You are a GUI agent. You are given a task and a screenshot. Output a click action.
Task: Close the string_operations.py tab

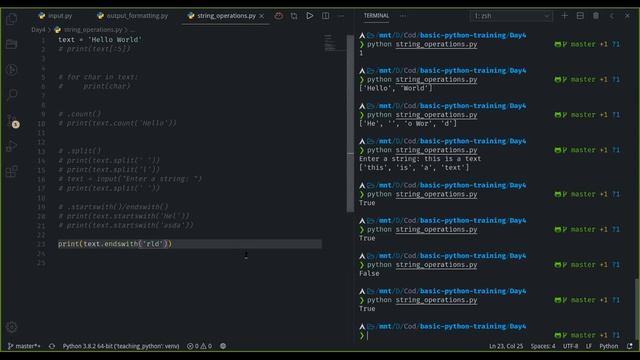point(262,16)
